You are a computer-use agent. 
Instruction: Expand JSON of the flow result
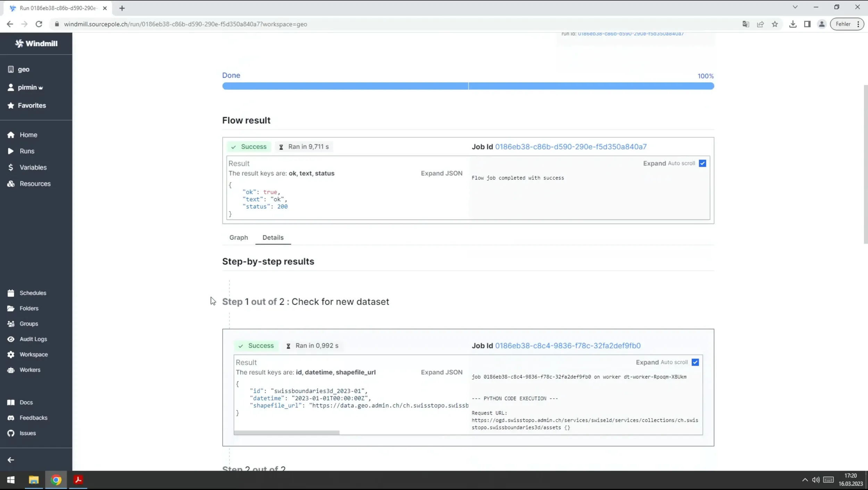pyautogui.click(x=441, y=173)
